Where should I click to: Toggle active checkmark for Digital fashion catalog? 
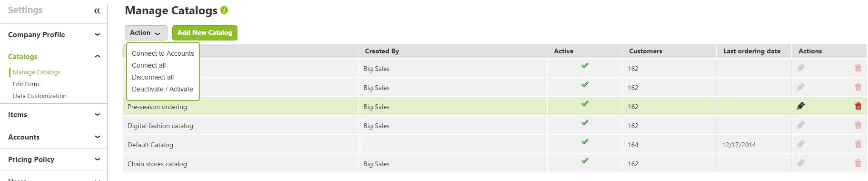click(585, 123)
